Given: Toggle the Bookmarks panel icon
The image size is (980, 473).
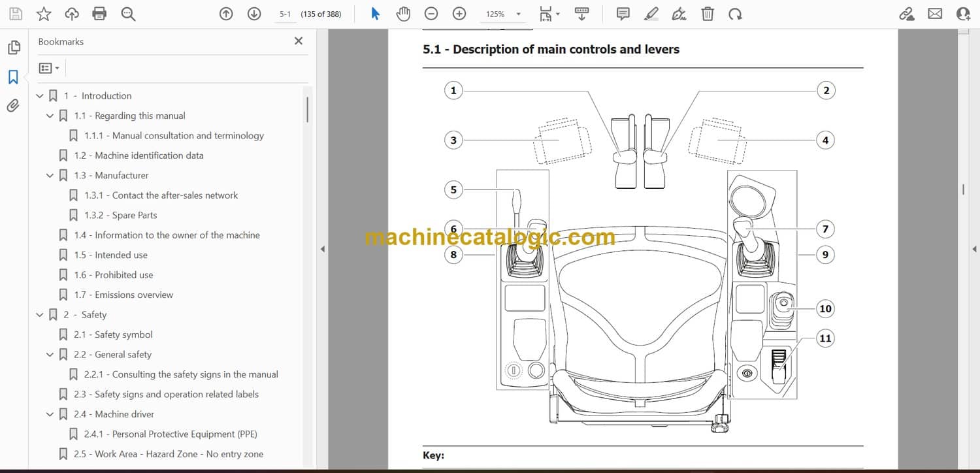Looking at the screenshot, I should (x=13, y=77).
